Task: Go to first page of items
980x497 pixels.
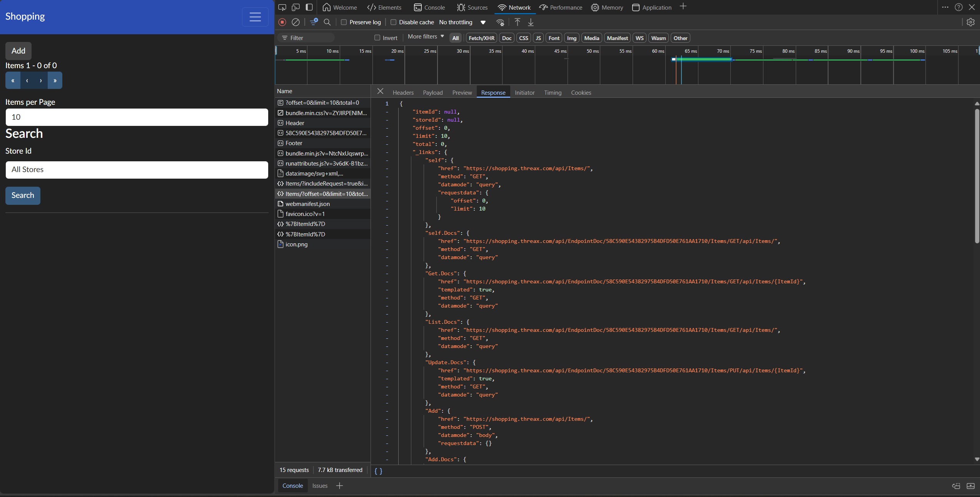Action: pyautogui.click(x=13, y=80)
